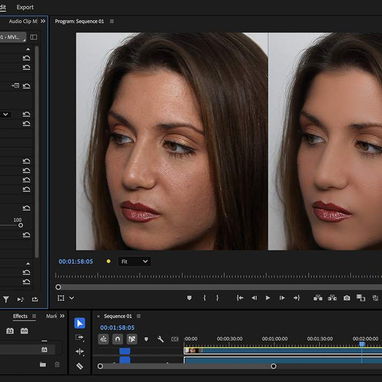
Task: Click the export/loop icon at Effect Controls bottom
Action: (35, 299)
